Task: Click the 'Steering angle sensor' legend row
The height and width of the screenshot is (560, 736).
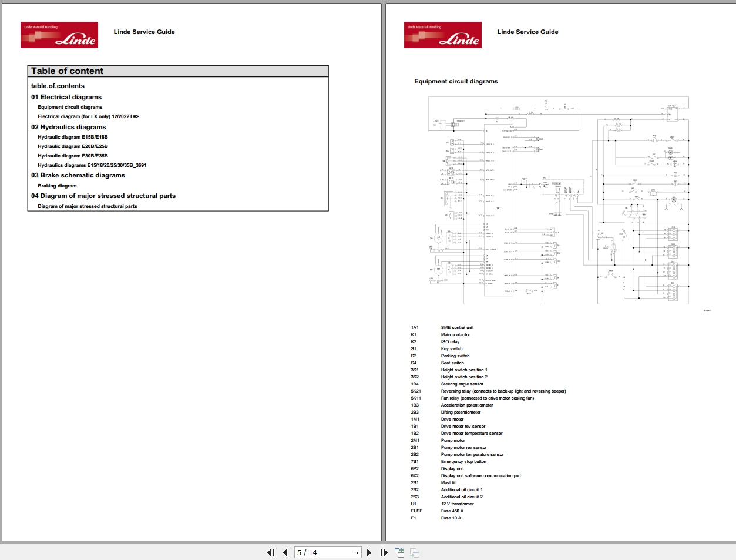Action: (x=447, y=384)
